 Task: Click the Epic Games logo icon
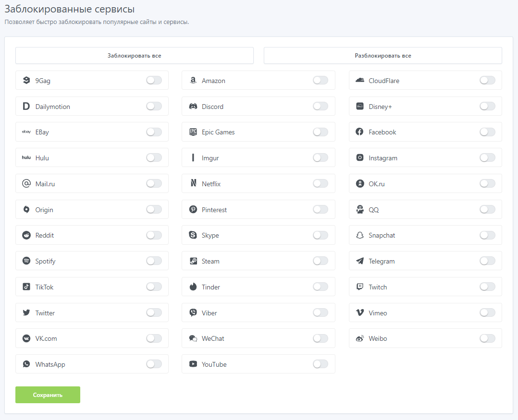click(x=193, y=132)
